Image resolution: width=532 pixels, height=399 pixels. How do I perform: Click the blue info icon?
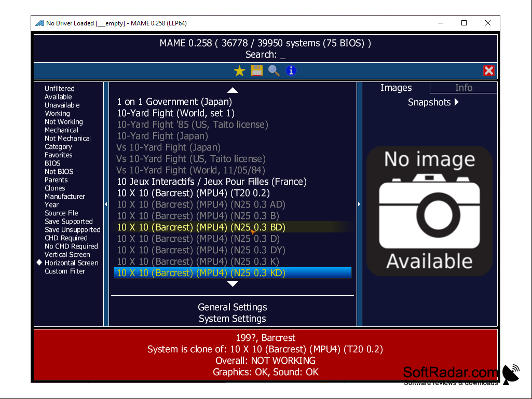point(291,71)
